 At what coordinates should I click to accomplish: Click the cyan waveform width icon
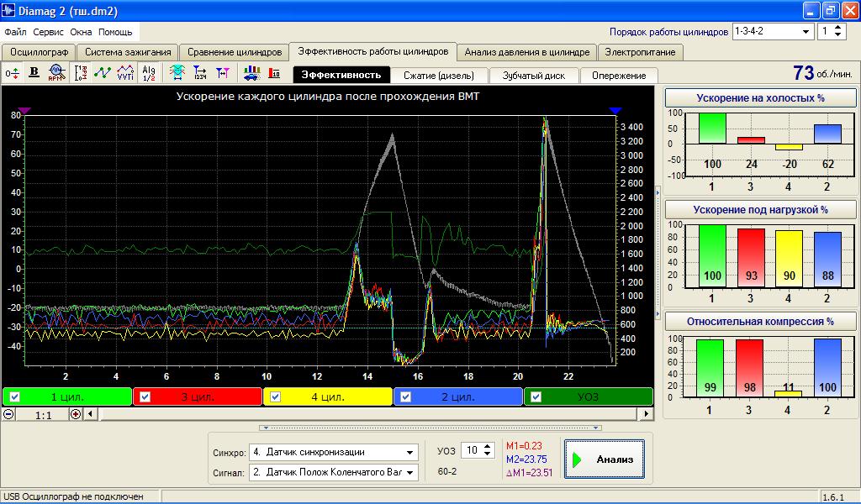point(177,72)
